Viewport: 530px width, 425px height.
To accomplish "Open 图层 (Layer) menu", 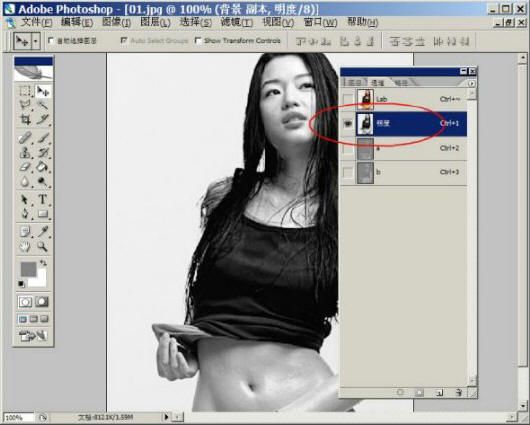I will [155, 22].
